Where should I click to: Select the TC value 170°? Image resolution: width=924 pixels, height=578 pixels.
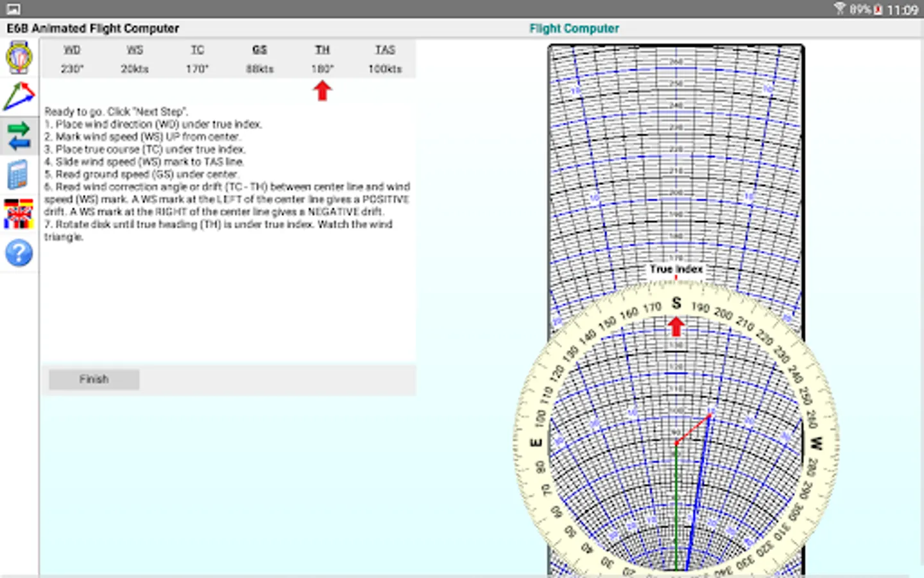pos(197,69)
